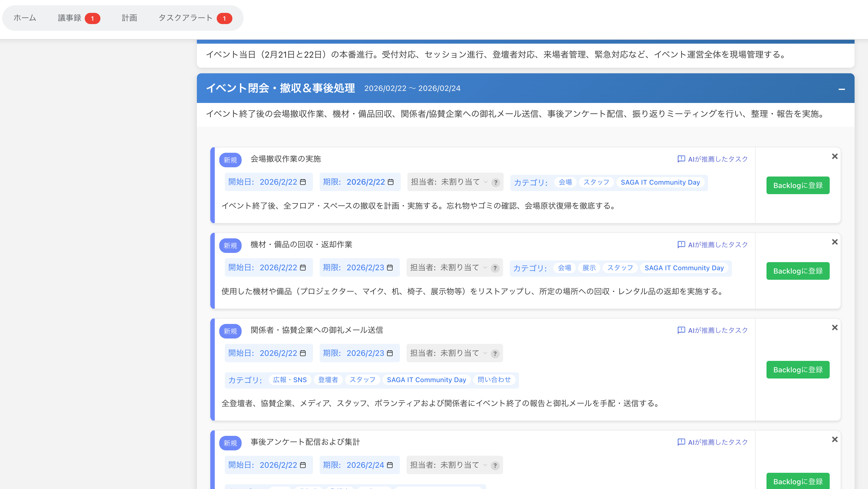Viewport: 868px width, 489px height.
Task: Click AIが推薦したタスク icon on 会場撤収作業の実施
Action: [681, 159]
